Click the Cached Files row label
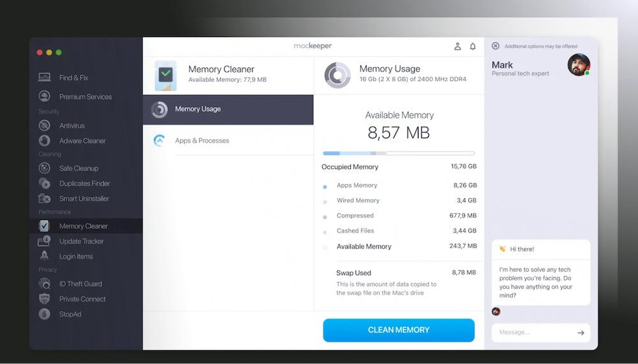This screenshot has width=638, height=364. click(x=355, y=231)
